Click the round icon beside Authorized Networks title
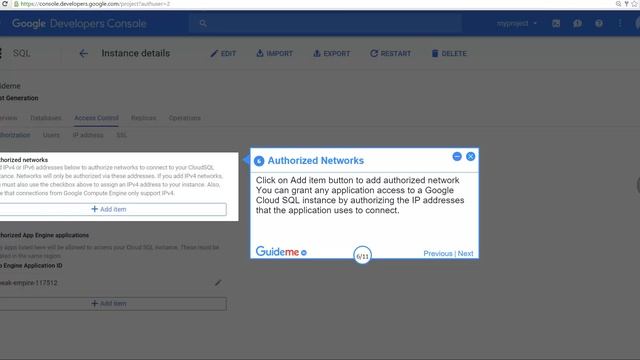640x360 pixels. coord(259,161)
